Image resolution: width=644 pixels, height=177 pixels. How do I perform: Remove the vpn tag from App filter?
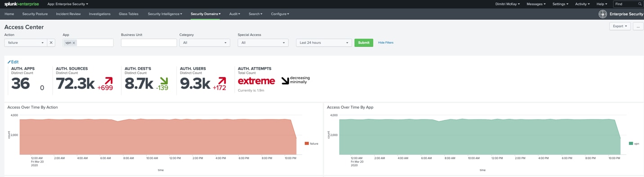tap(74, 43)
